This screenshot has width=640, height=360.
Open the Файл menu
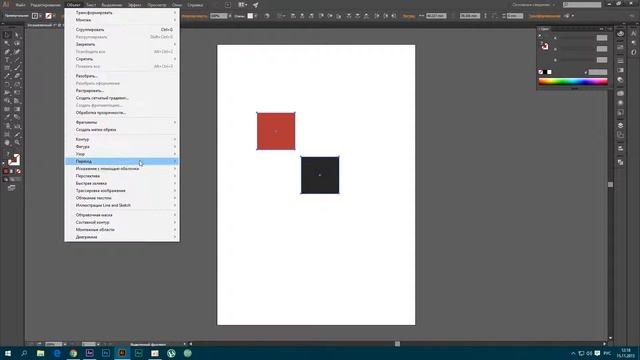point(20,5)
